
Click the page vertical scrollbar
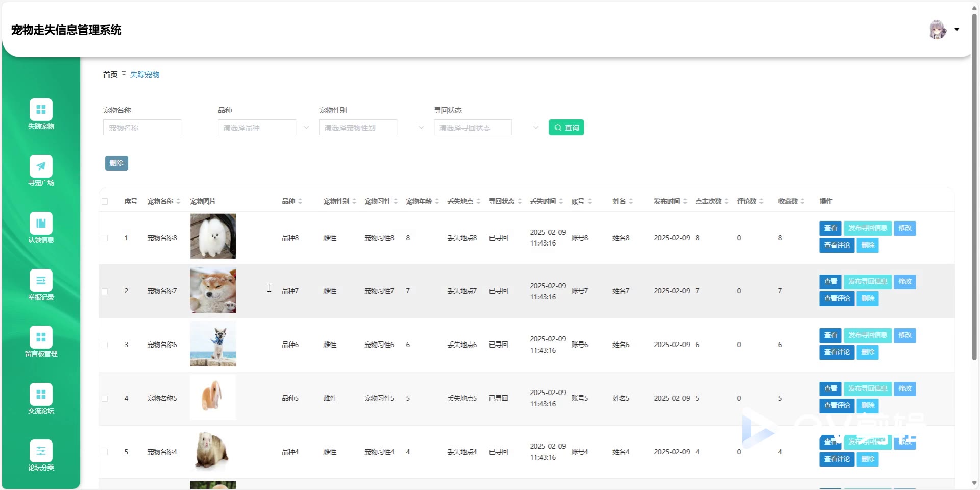974,204
